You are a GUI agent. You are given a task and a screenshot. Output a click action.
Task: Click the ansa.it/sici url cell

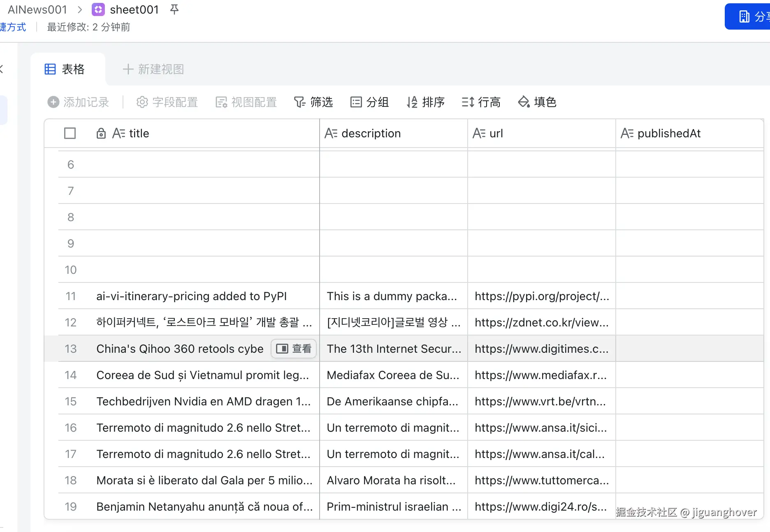pyautogui.click(x=542, y=428)
